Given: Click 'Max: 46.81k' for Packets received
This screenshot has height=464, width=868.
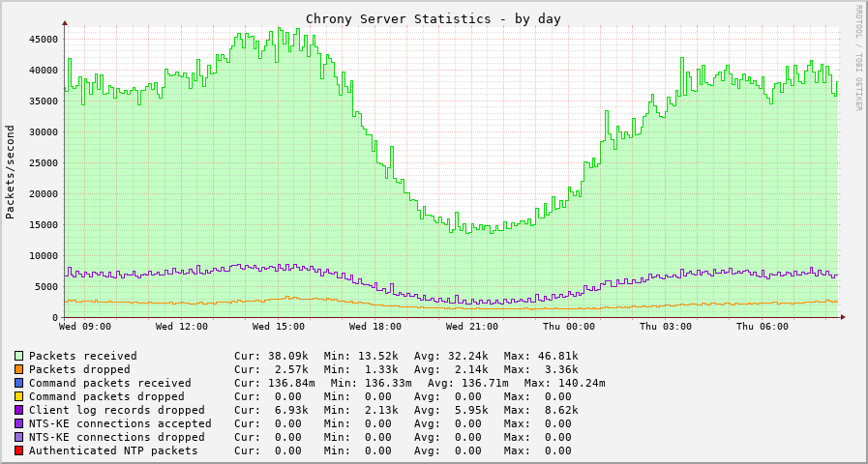Looking at the screenshot, I should (541, 356).
